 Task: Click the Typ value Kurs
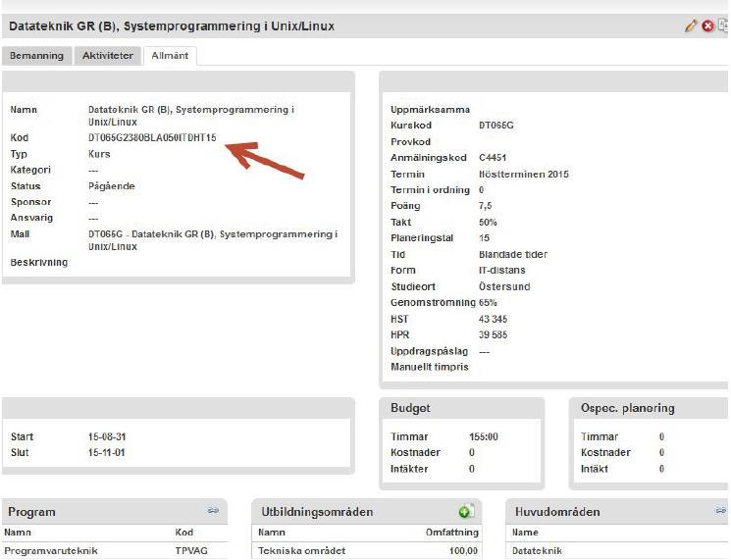tap(99, 154)
